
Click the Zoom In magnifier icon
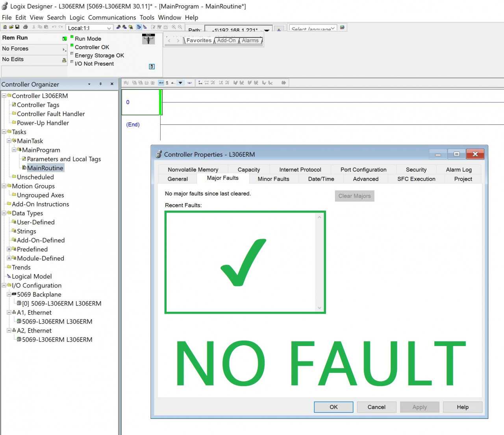pyautogui.click(x=174, y=27)
